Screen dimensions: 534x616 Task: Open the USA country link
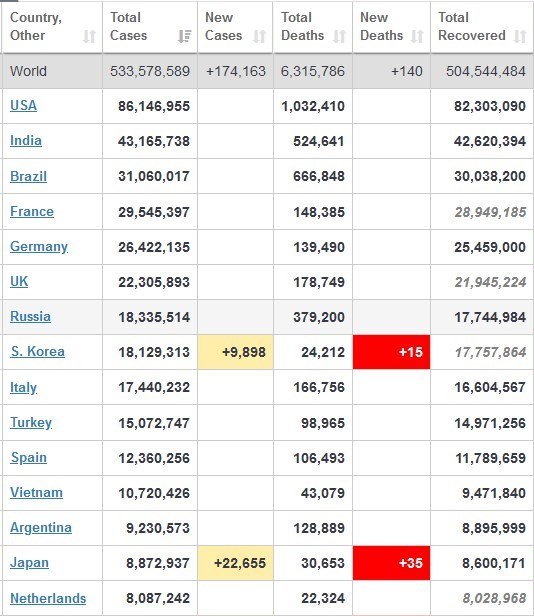coord(24,105)
